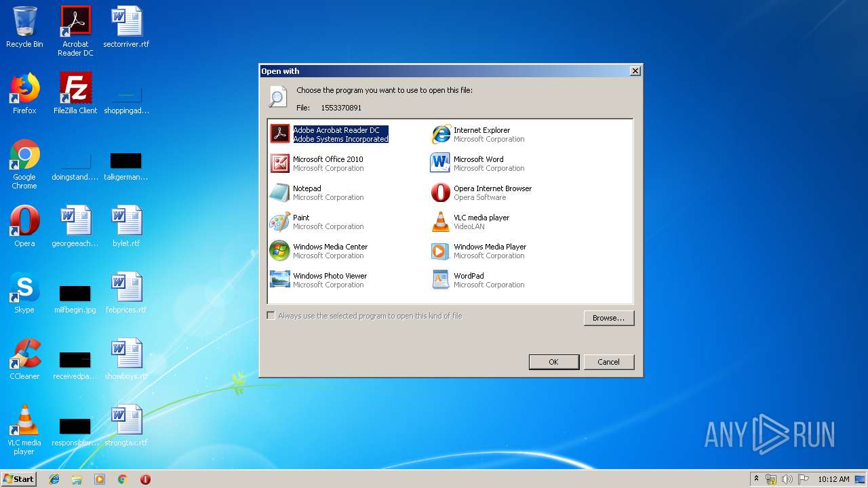Click the Browse... button
This screenshot has height=488, width=868.
609,318
